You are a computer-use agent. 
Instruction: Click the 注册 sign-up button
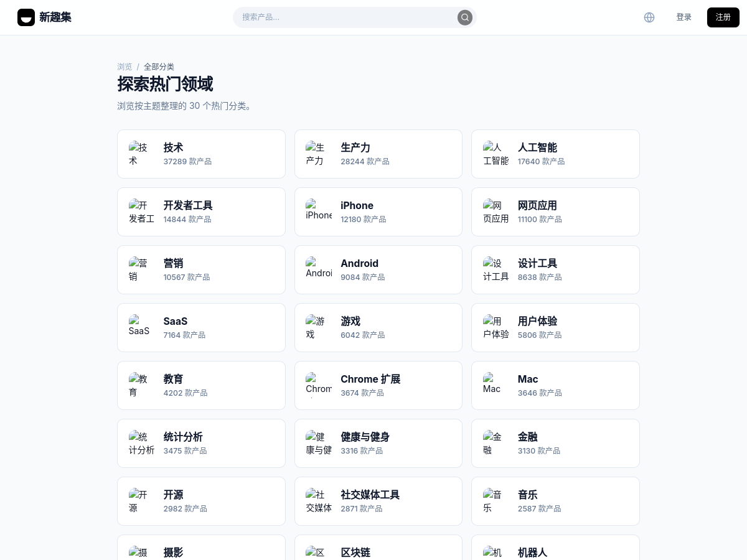click(x=723, y=17)
